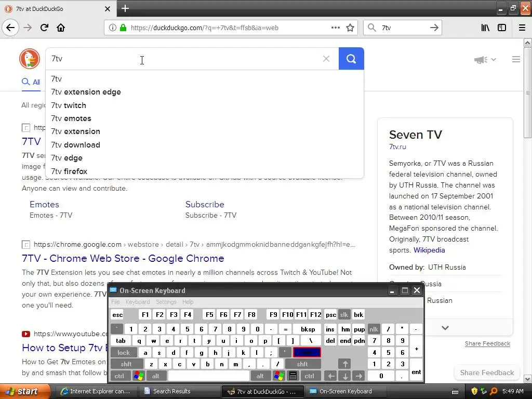Click the Windows start button
The height and width of the screenshot is (399, 532).
[x=25, y=391]
